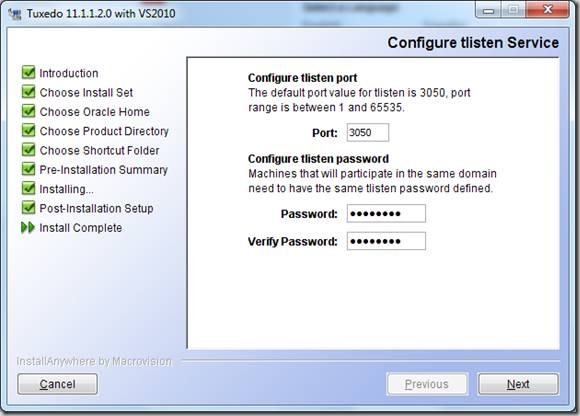
Task: Select the Install Complete step label
Action: click(x=81, y=228)
